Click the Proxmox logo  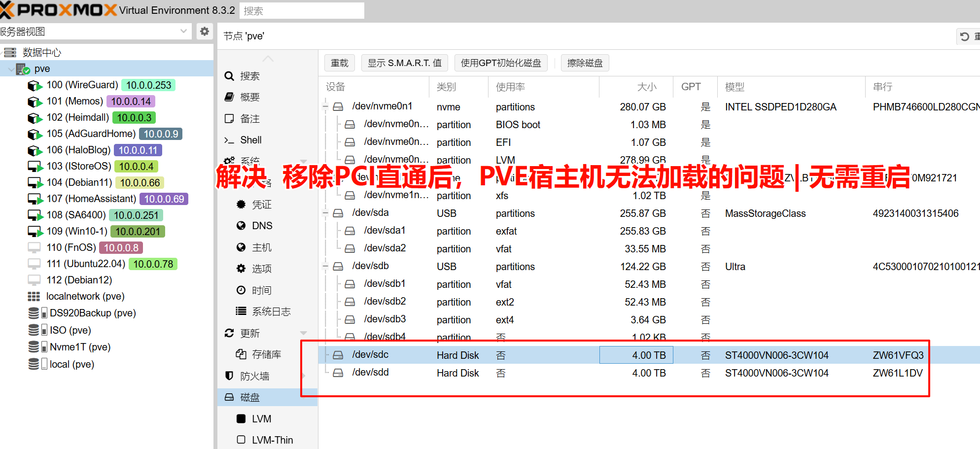coord(59,10)
